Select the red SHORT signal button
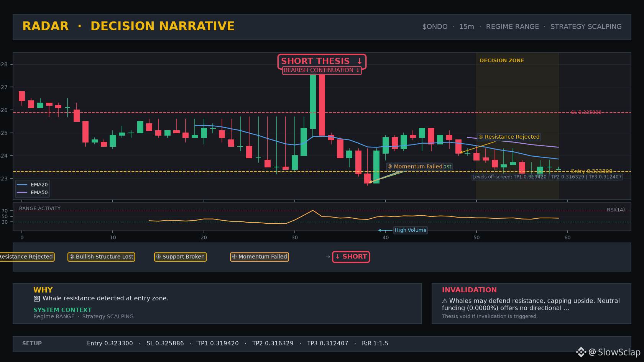 (351, 257)
